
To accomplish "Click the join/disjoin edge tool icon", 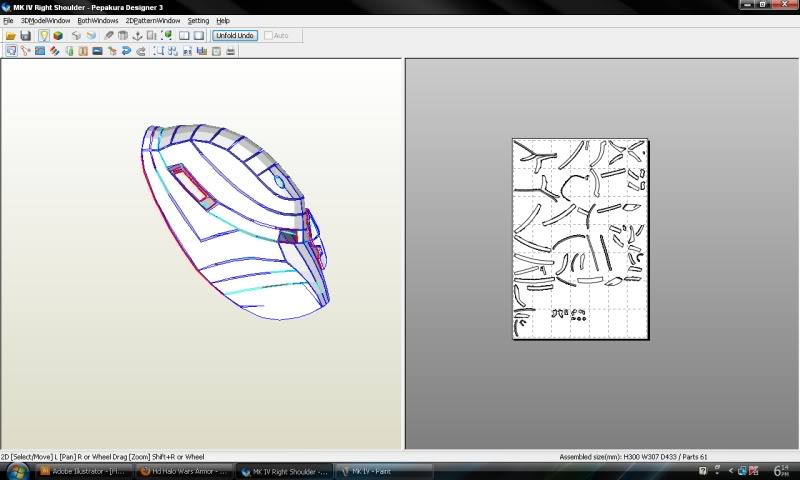I will (25, 51).
